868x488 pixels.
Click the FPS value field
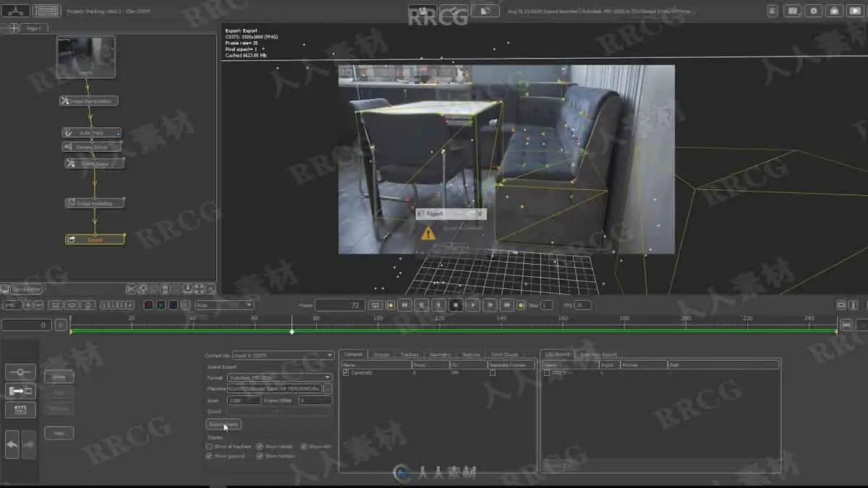(582, 305)
